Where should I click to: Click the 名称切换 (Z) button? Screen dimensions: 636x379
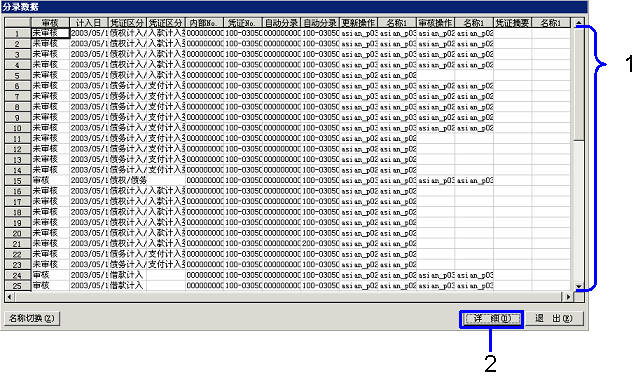[32, 319]
